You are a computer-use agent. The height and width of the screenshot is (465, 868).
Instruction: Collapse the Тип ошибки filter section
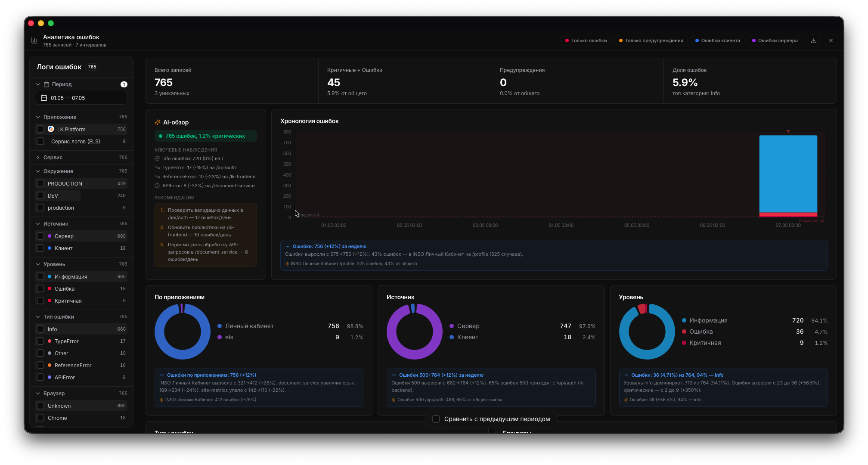38,317
